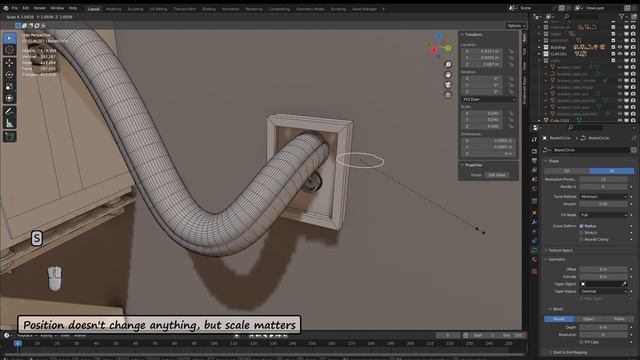Toggle Cube.1111 visibility eye icon
Screen dimensions: 640x360
click(620, 120)
